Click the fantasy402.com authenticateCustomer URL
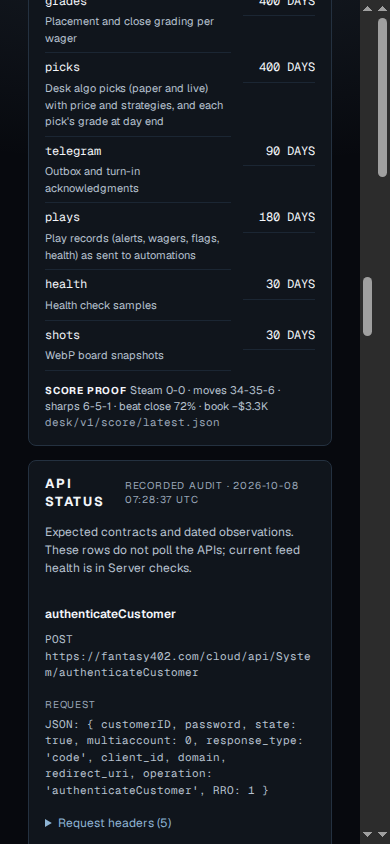Image resolution: width=390 pixels, height=844 pixels. pos(178,664)
